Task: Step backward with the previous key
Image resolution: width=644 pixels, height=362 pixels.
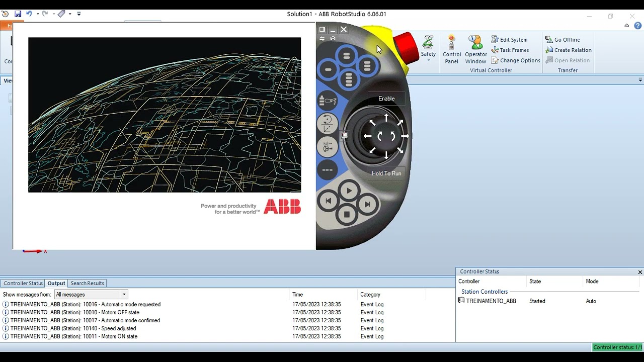Action: coord(328,201)
